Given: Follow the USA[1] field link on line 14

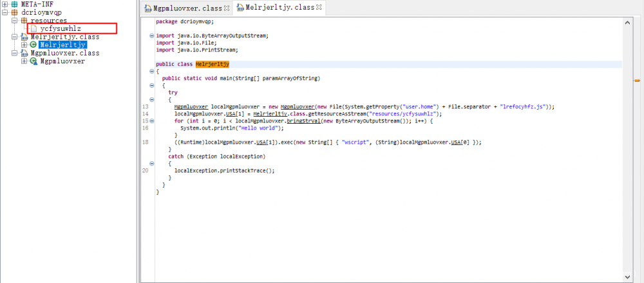Looking at the screenshot, I should click(x=230, y=114).
